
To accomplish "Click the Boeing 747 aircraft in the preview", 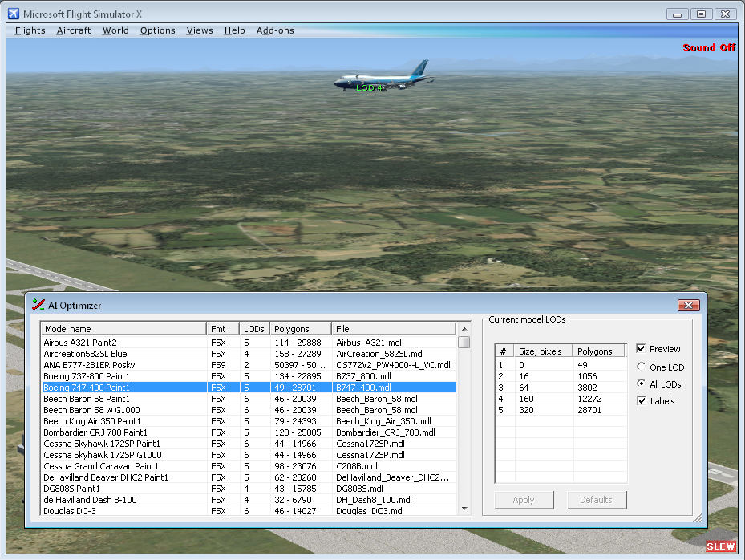I will 384,76.
